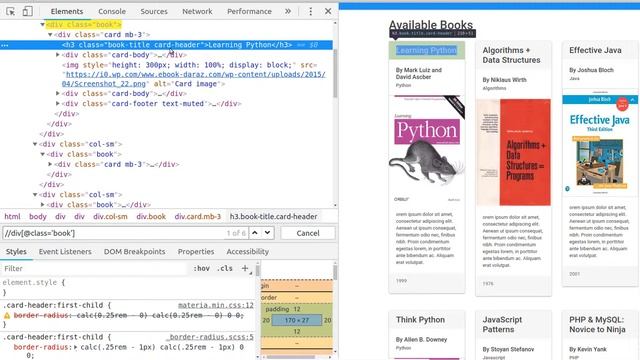Activate the inspect element picker icon
The image size is (640, 360).
pyautogui.click(x=11, y=11)
